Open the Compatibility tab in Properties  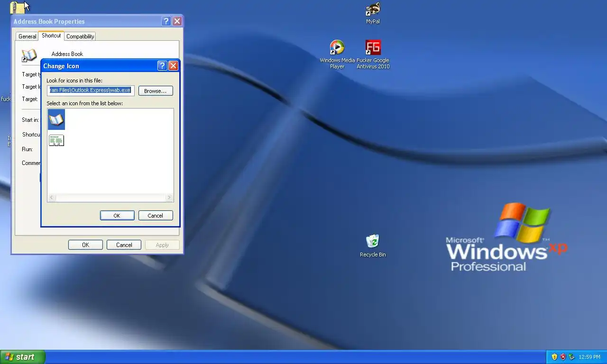[x=80, y=36]
